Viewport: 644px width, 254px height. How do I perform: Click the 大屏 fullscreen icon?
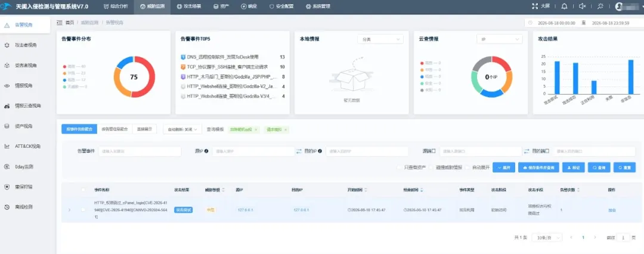534,6
